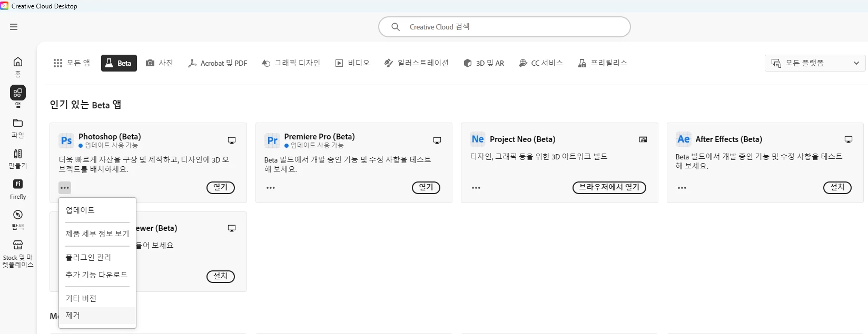Click the search magnifier icon
The image size is (868, 334).
(x=396, y=27)
